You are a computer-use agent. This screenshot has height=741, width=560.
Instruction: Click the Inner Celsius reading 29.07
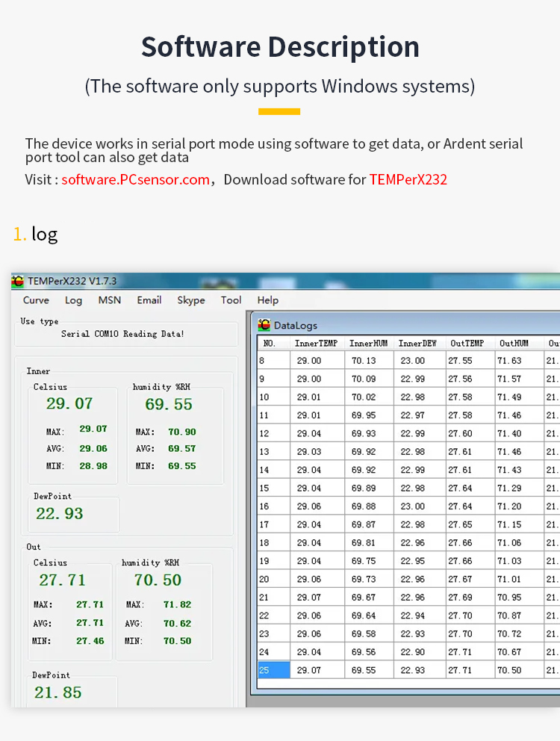(69, 403)
